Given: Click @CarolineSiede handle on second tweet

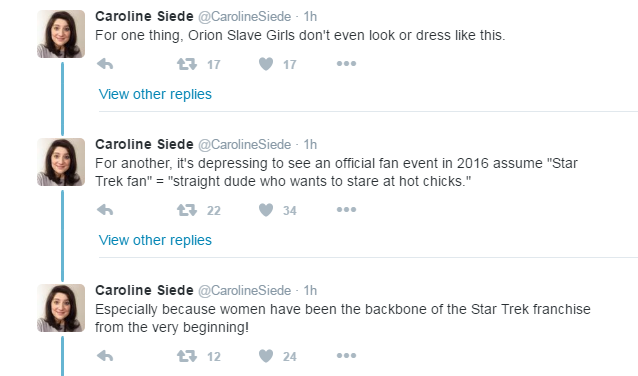Looking at the screenshot, I should (245, 144).
